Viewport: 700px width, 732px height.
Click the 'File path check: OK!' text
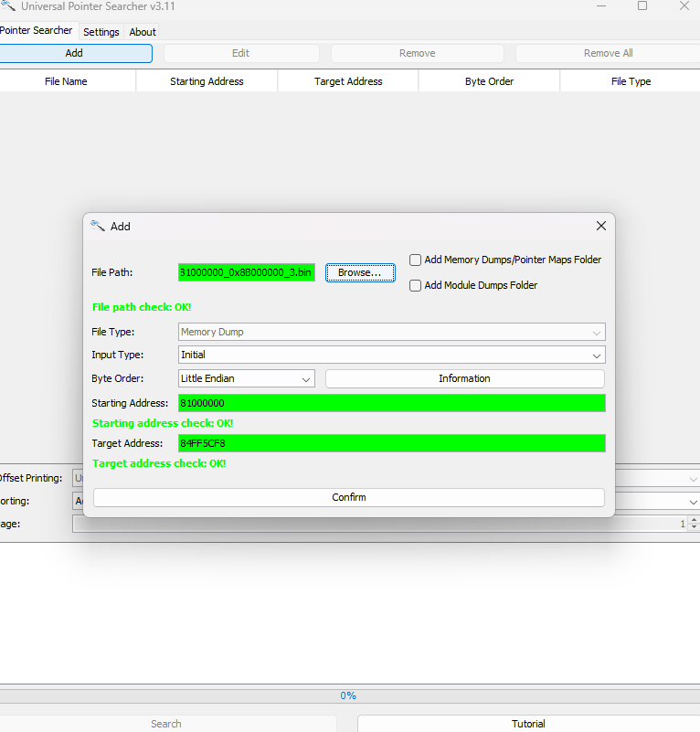[142, 307]
